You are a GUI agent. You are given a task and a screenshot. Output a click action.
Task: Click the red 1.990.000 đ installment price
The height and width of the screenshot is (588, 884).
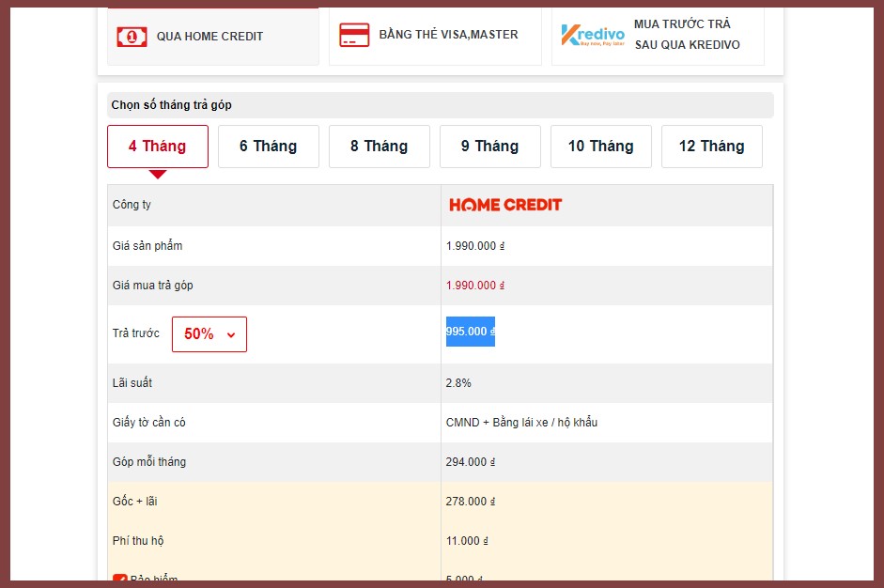coord(475,286)
